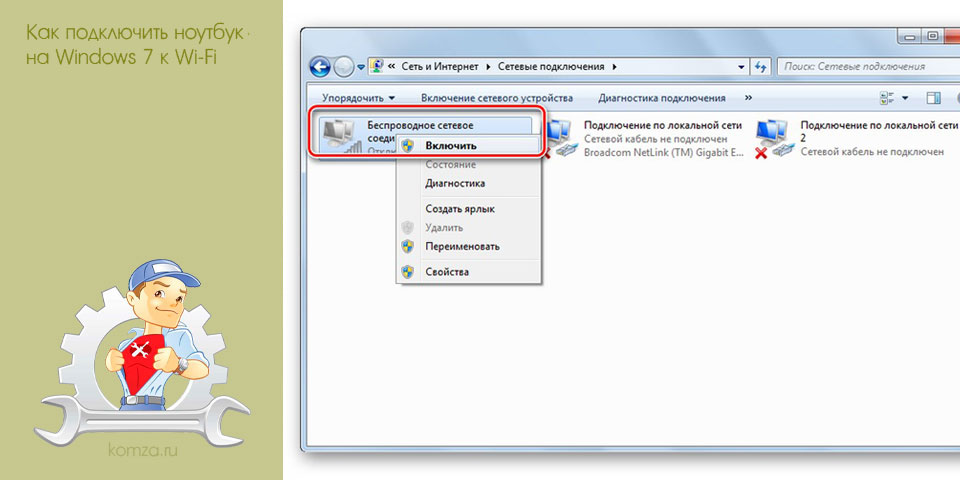
Task: Choose 'Свойства' in context menu
Action: coord(469,272)
